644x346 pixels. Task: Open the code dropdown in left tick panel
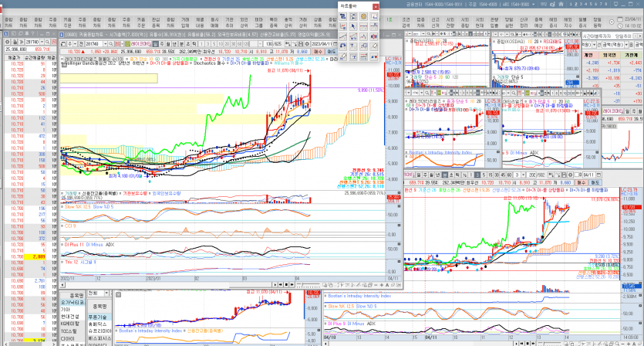coord(42,42)
